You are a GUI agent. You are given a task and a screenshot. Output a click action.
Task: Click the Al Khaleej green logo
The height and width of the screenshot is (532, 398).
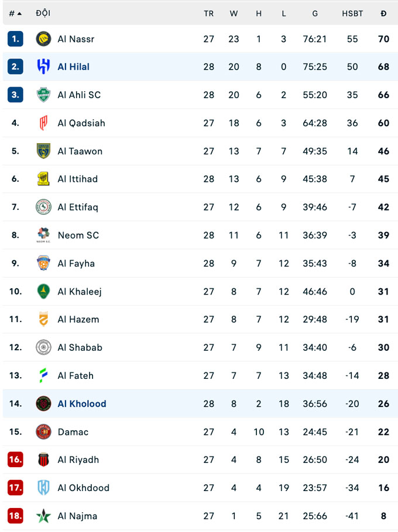coord(44,291)
